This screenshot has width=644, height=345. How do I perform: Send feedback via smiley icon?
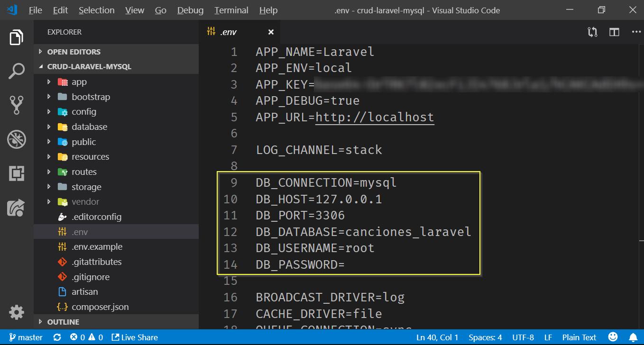613,337
